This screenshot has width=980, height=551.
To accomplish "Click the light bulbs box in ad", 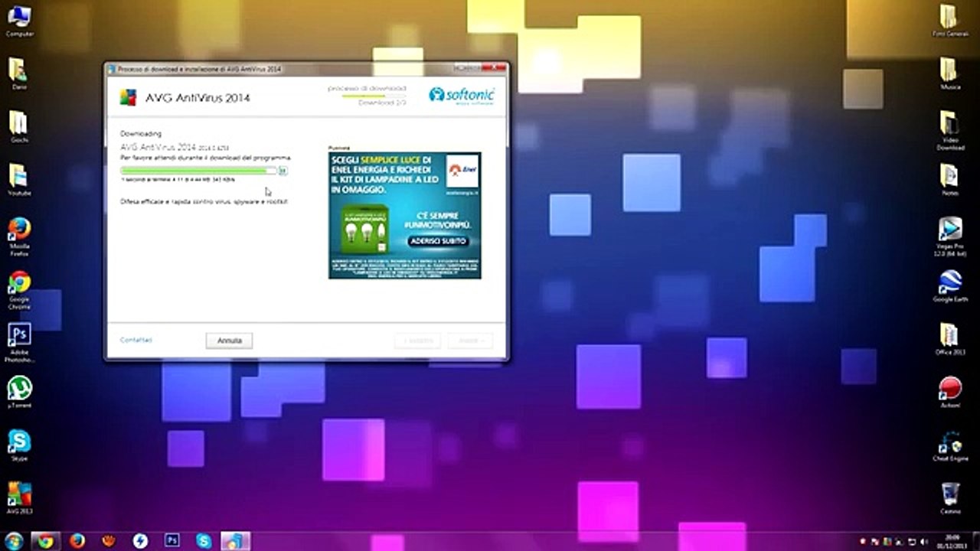I will click(x=364, y=230).
